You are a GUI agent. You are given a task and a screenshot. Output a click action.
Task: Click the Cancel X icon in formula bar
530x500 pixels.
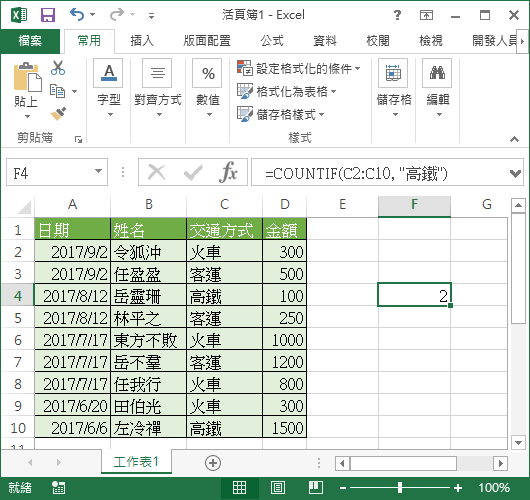point(157,172)
